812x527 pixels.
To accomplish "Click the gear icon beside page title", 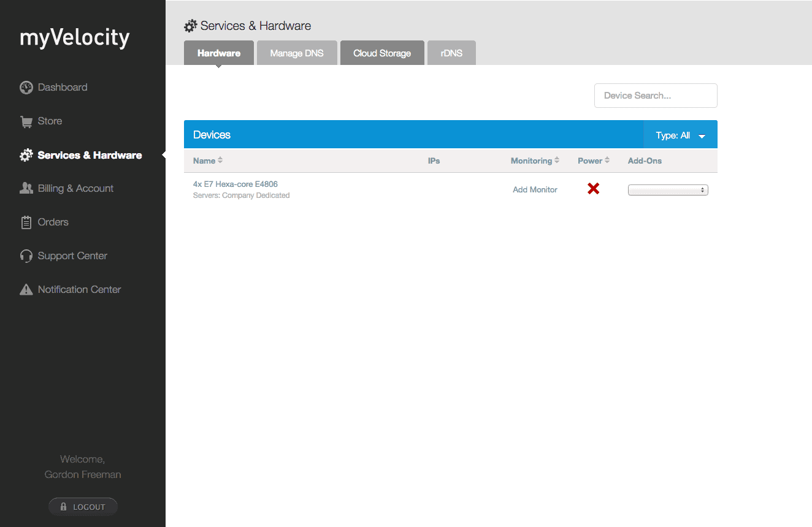I will click(x=191, y=26).
